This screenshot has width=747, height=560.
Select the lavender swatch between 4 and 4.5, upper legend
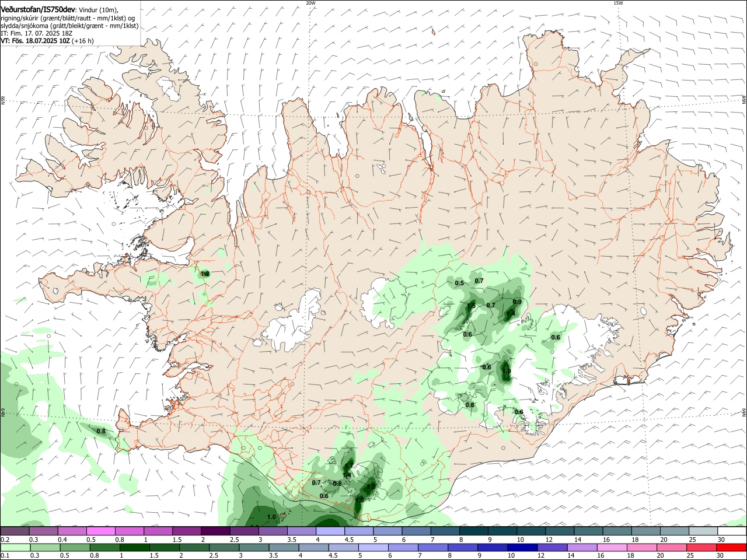pyautogui.click(x=330, y=531)
